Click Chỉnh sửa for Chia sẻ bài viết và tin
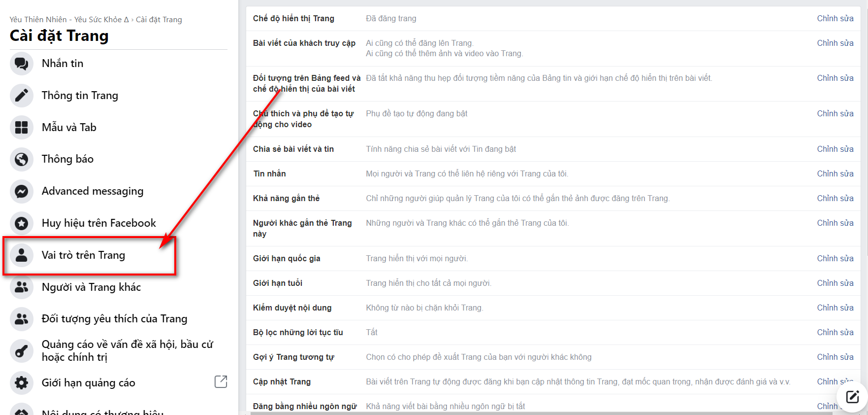The width and height of the screenshot is (868, 415). [835, 149]
